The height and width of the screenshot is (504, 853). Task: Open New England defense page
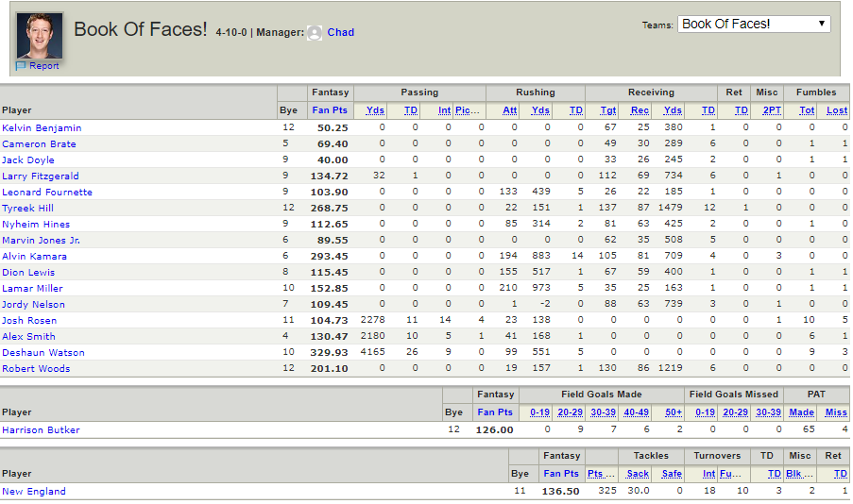pos(34,492)
